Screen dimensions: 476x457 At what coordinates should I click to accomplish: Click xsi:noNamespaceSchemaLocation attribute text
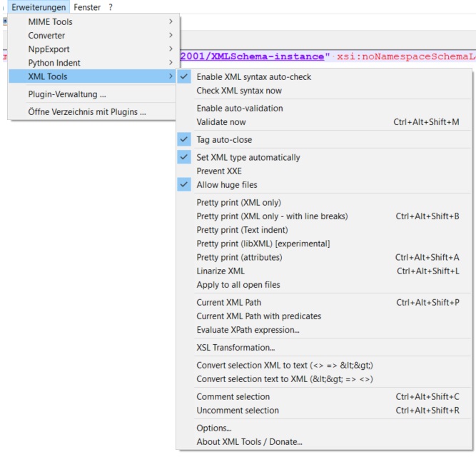click(x=406, y=56)
